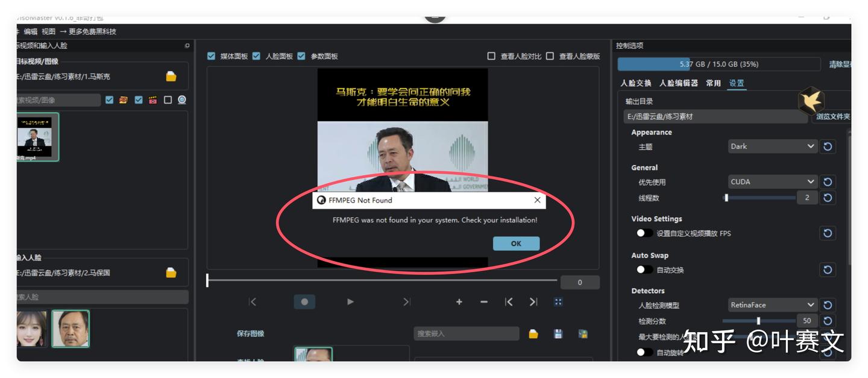Viewport: 868px width, 378px height.
Task: Click the video clapperboard filter icon
Action: pyautogui.click(x=153, y=100)
